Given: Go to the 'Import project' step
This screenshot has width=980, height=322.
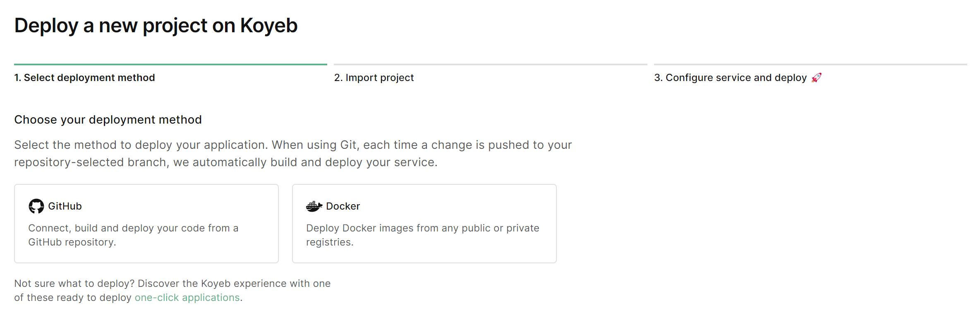Looking at the screenshot, I should pyautogui.click(x=374, y=78).
